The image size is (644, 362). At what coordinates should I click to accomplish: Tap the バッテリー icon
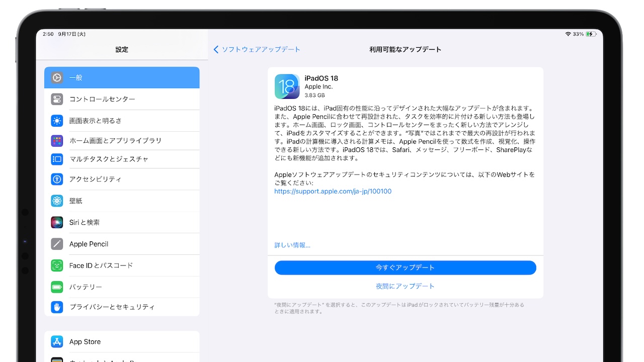coord(57,287)
